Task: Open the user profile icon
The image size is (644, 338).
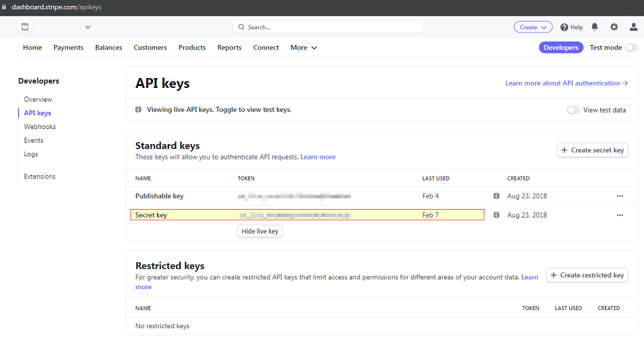Action: (634, 27)
